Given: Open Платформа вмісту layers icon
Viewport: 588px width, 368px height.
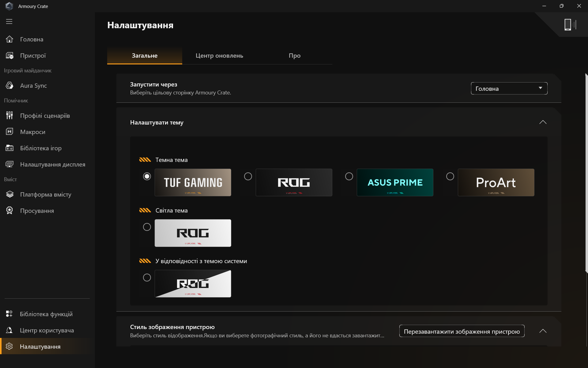Looking at the screenshot, I should pos(9,194).
